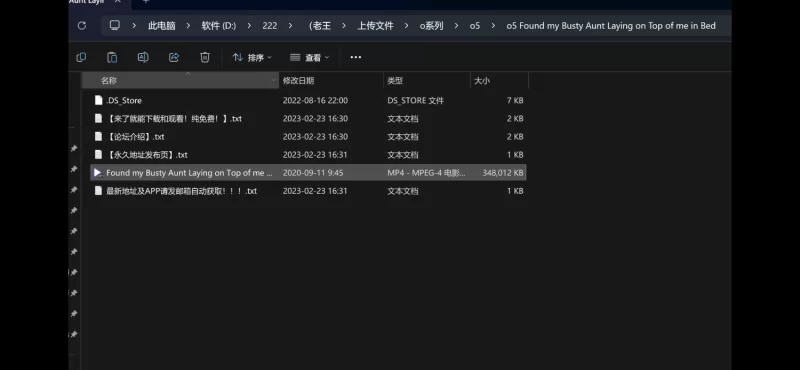Expand the chevron after 222 breadcrumb
Image resolution: width=800 pixels, height=370 pixels.
290,26
